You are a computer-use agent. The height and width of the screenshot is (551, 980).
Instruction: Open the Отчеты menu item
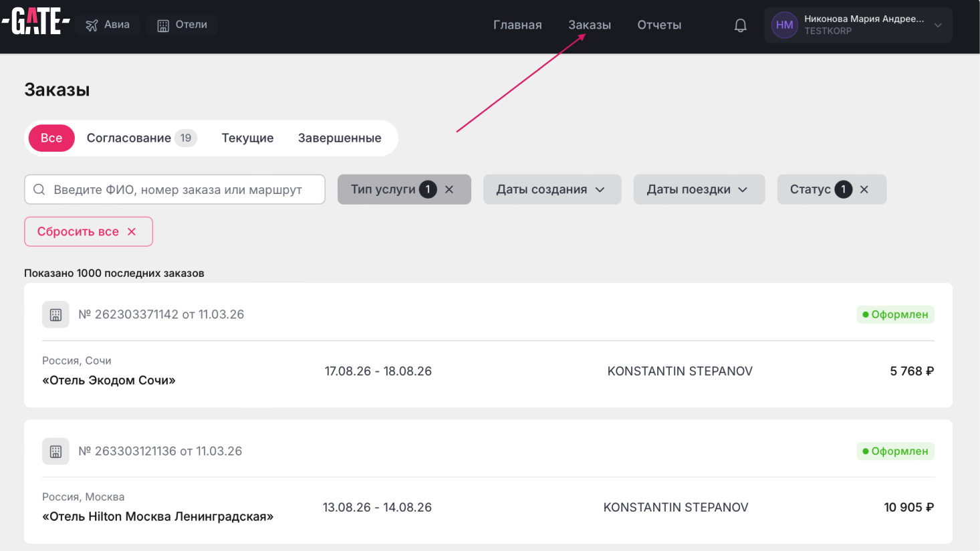659,25
